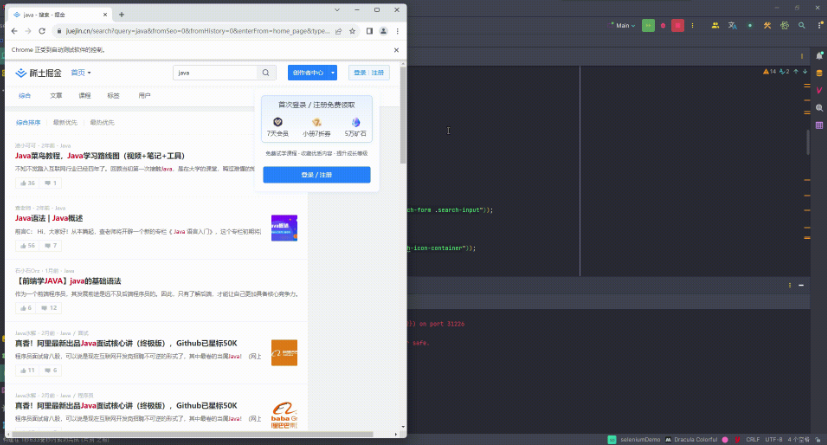Dismiss the Chrome automation notice bar

pos(396,50)
